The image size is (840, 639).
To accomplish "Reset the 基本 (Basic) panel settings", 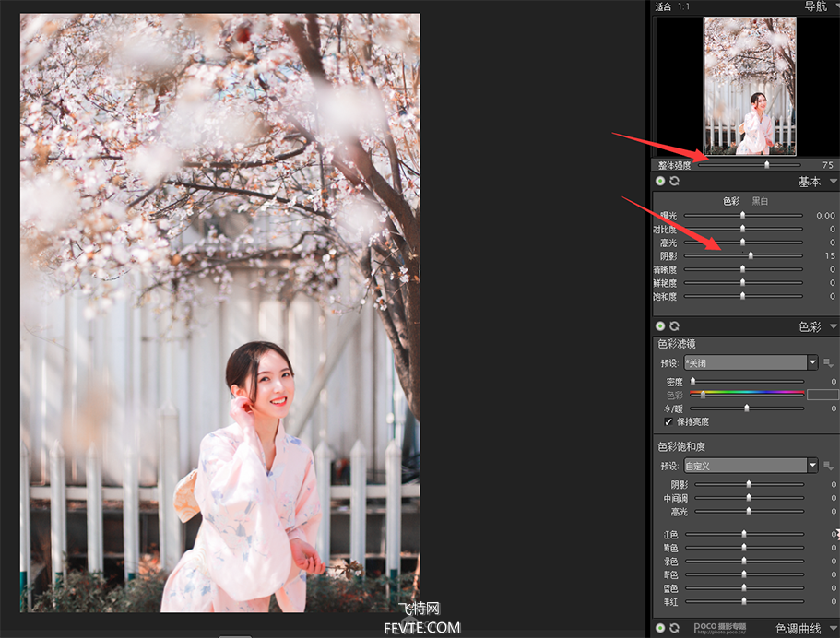I will pos(674,182).
